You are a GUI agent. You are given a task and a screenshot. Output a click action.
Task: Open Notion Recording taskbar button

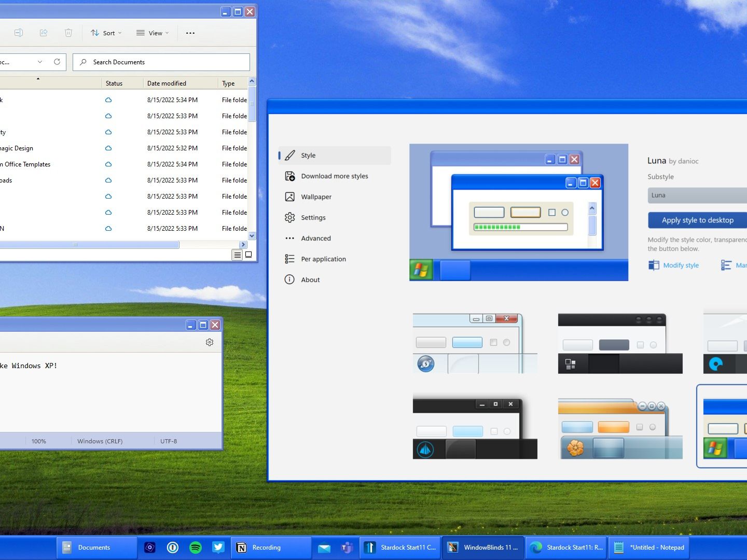(271, 548)
